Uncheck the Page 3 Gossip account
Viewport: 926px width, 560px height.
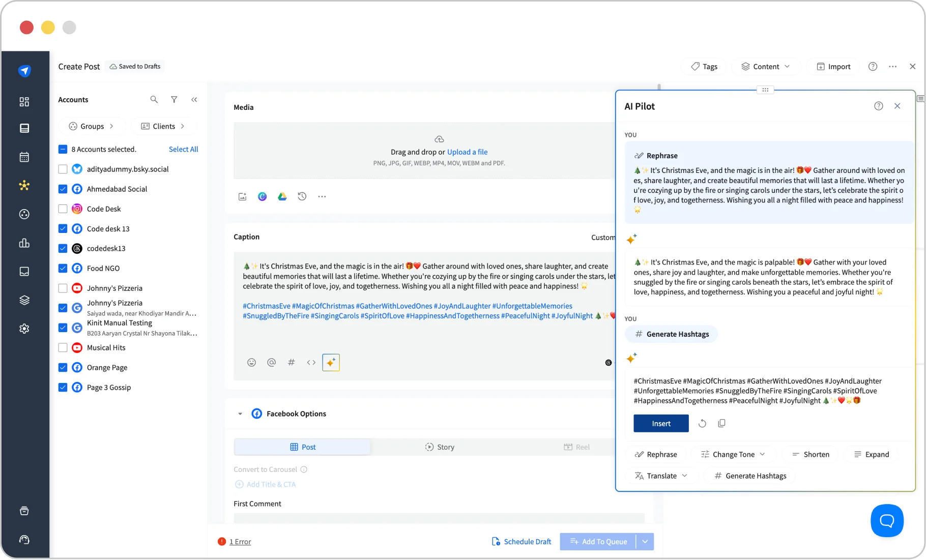(x=63, y=387)
